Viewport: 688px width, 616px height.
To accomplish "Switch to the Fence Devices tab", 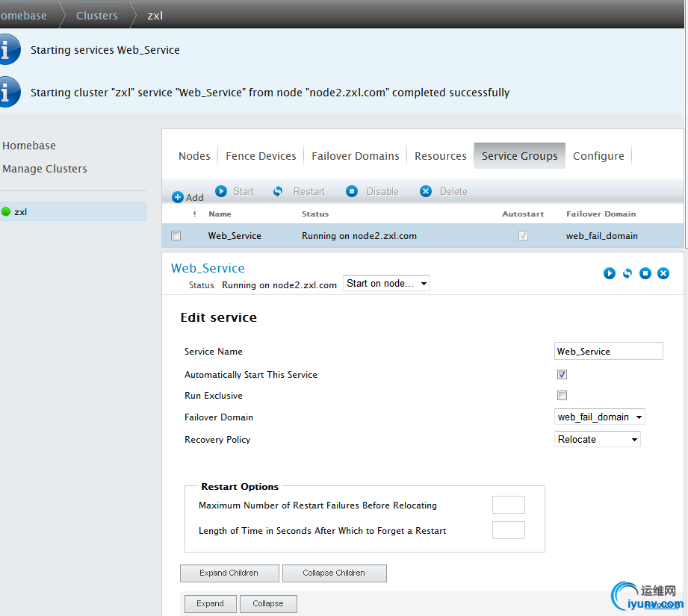I will [x=261, y=156].
